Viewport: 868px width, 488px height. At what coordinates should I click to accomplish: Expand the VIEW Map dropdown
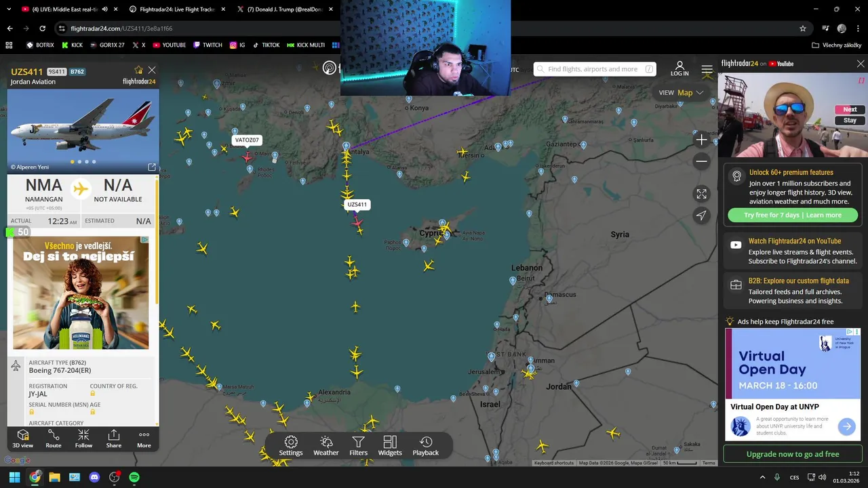click(681, 93)
